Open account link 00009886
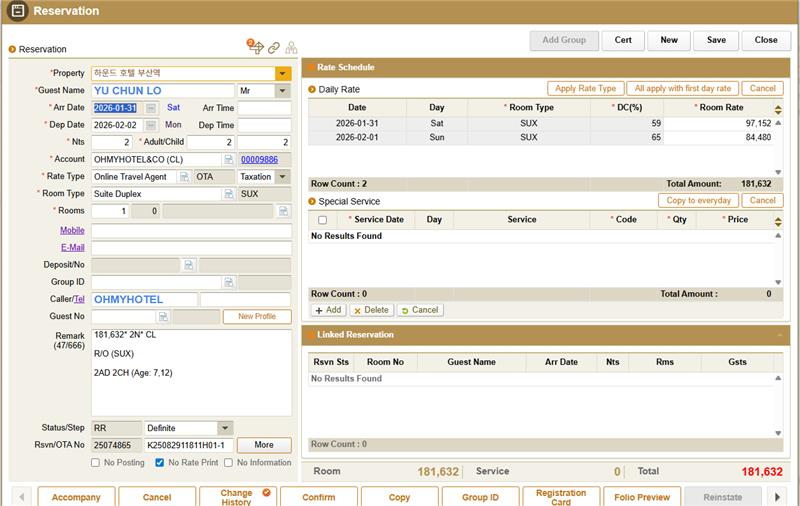The height and width of the screenshot is (506, 800). pos(258,160)
